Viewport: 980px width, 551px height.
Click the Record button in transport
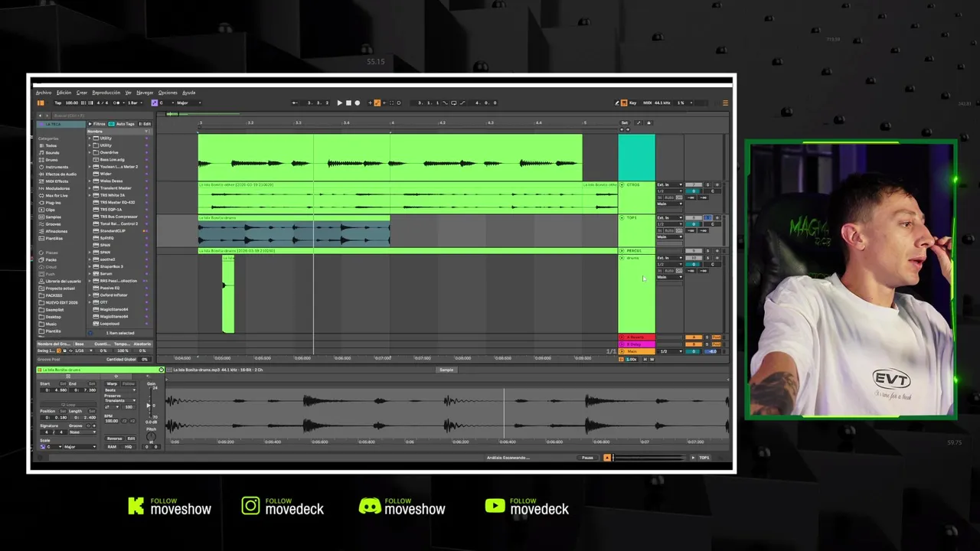click(x=357, y=103)
